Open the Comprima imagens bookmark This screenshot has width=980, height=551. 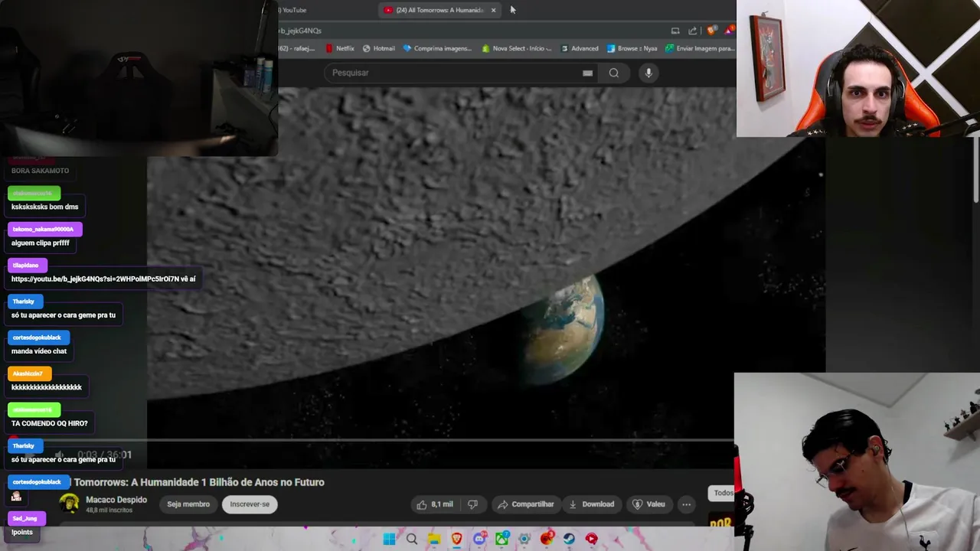pyautogui.click(x=437, y=48)
